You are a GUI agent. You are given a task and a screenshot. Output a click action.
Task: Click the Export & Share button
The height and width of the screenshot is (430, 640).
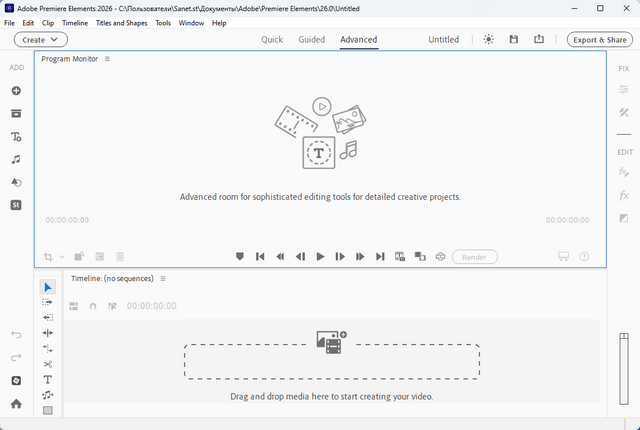tap(600, 40)
